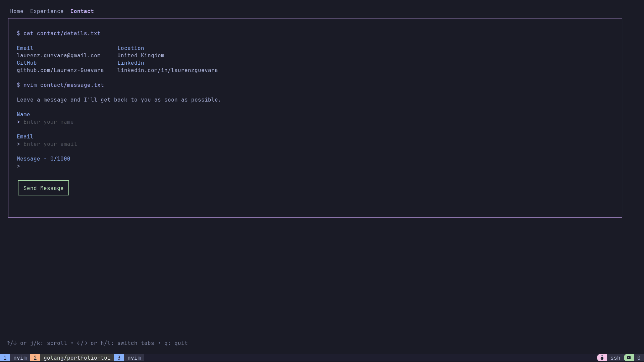Viewport: 644px width, 362px height.
Task: Click the Enter your email field
Action: [x=50, y=144]
